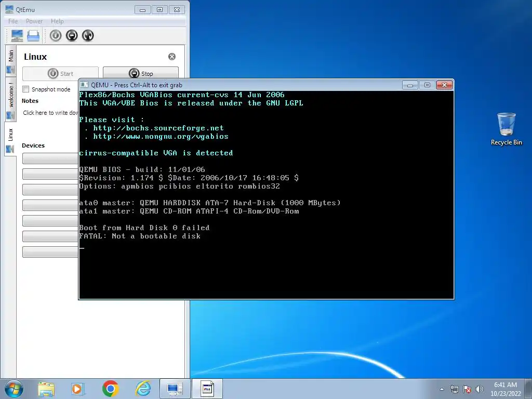Click the 'Devices' label
The height and width of the screenshot is (399, 532).
33,145
